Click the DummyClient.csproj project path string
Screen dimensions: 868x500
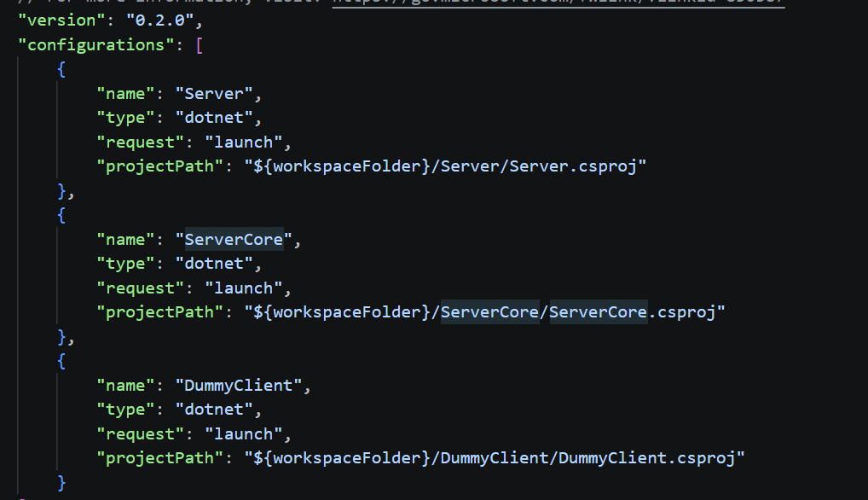click(x=495, y=458)
